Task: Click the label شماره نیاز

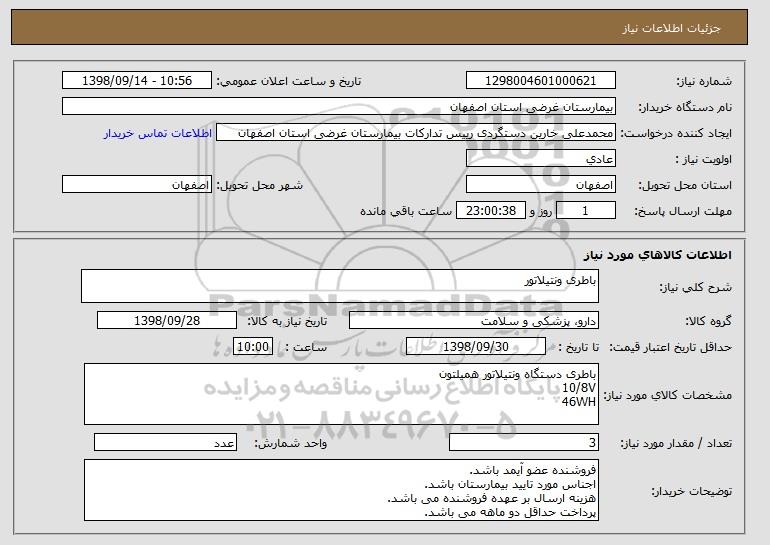Action: pos(704,81)
